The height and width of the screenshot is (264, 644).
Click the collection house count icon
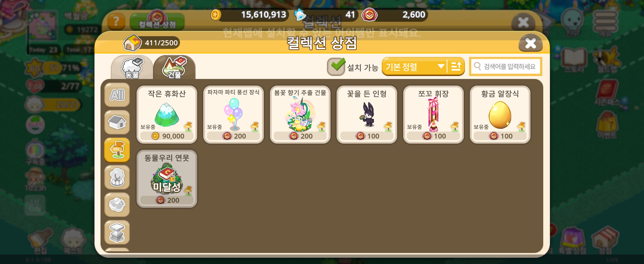[132, 43]
